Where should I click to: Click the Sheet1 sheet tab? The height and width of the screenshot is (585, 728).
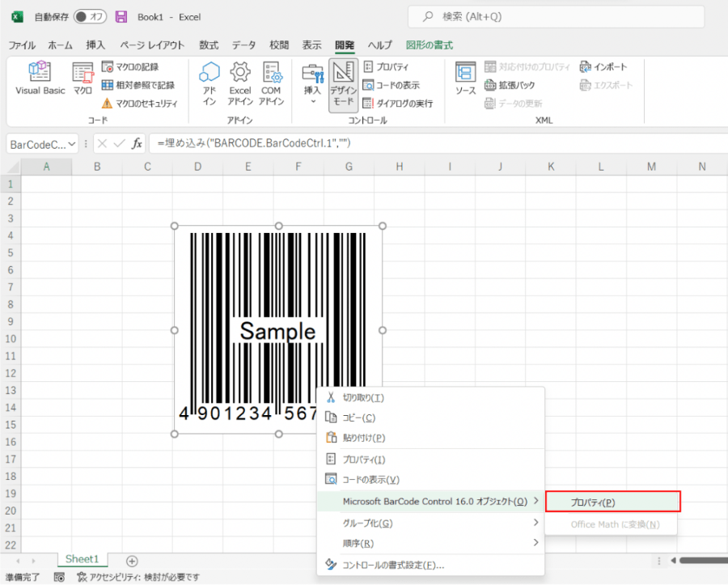point(83,559)
